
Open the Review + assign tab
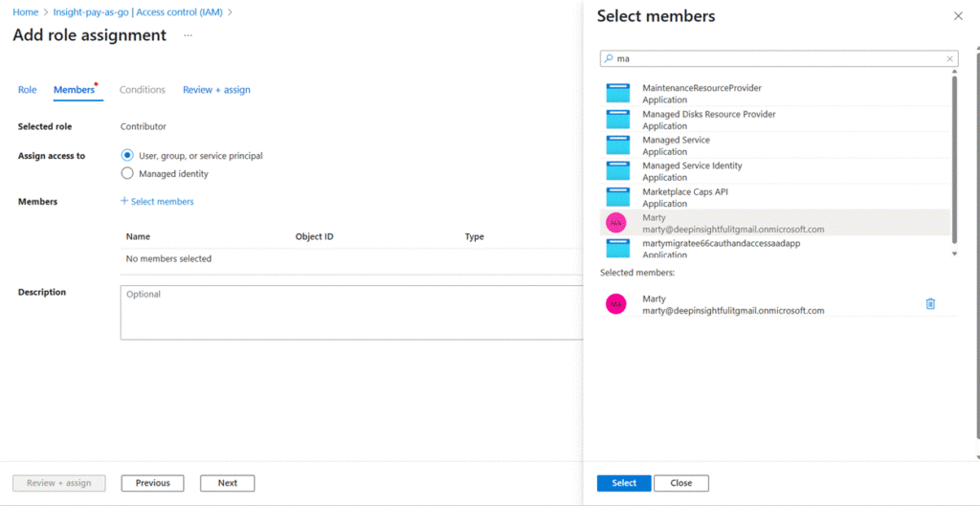pyautogui.click(x=216, y=90)
